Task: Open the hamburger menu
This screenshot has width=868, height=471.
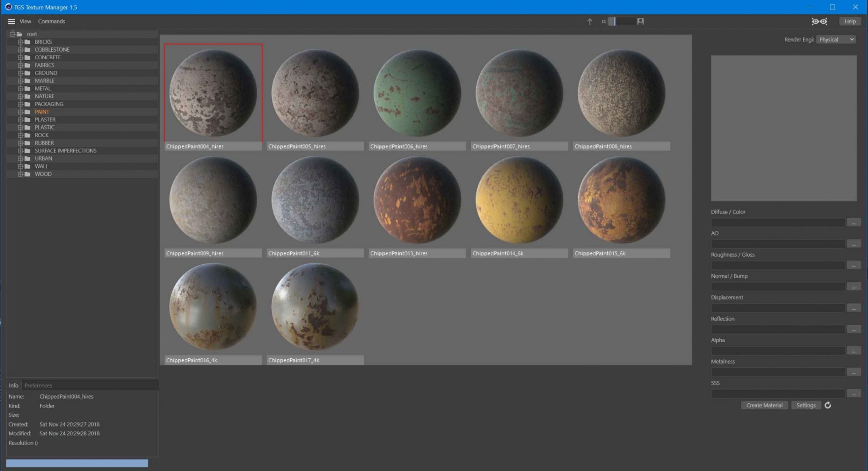Action: click(x=11, y=21)
